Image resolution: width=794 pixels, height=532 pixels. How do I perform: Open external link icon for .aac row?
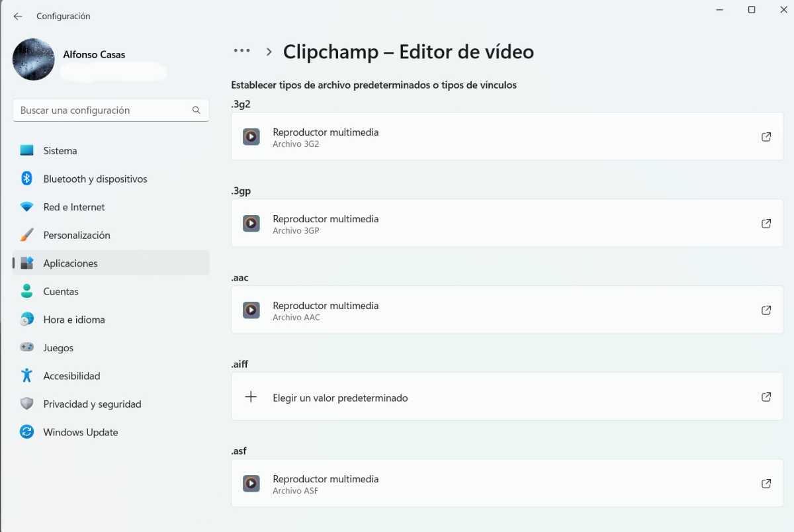(x=766, y=310)
